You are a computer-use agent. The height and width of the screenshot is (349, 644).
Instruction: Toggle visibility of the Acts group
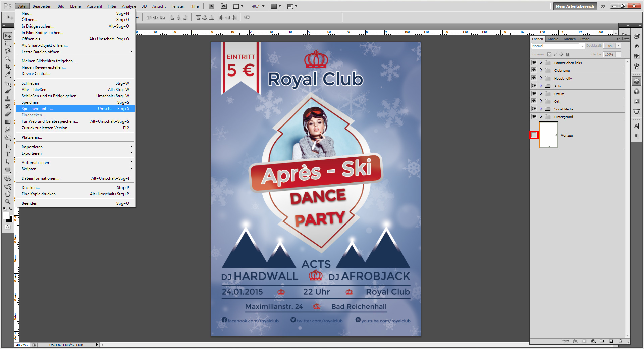coord(534,86)
